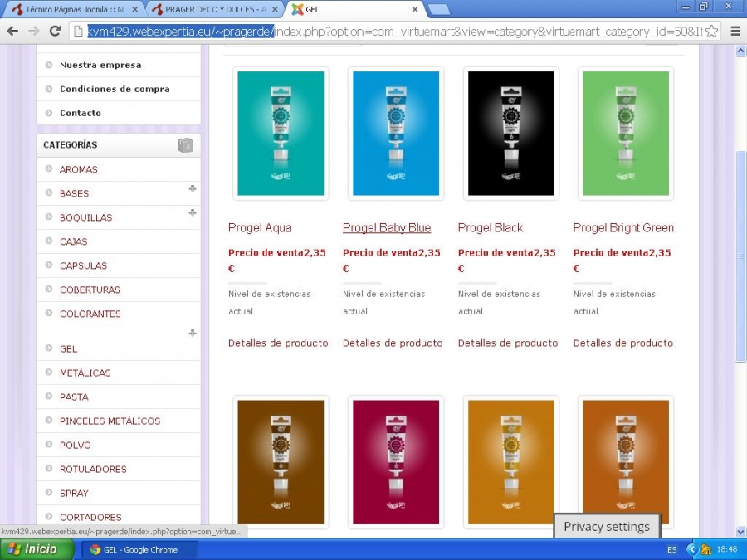
Task: Open the Progel Aqua product title
Action: [260, 228]
